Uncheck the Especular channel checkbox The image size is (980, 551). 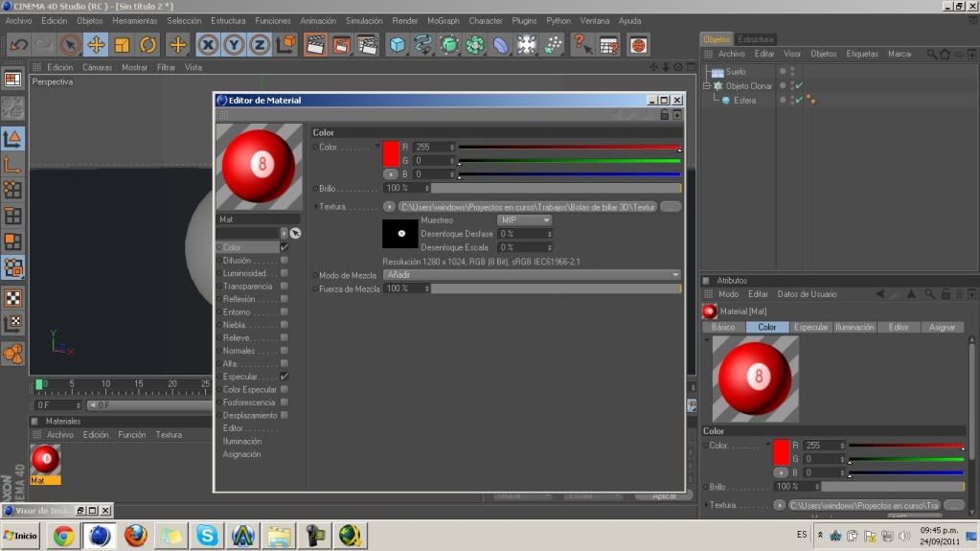[285, 377]
